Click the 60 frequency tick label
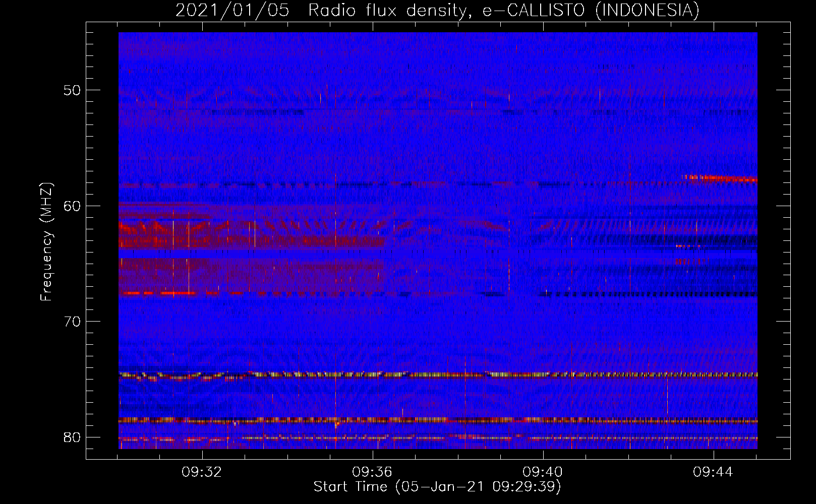Image resolution: width=816 pixels, height=504 pixels. coord(73,206)
